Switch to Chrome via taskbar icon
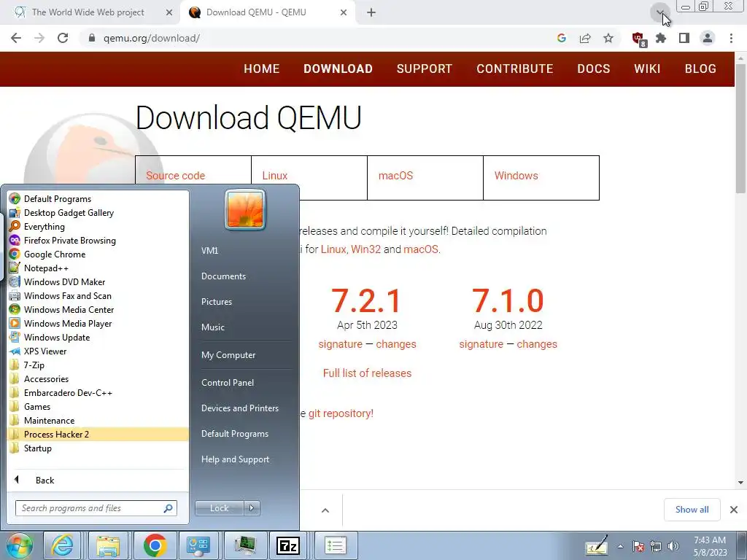The width and height of the screenshot is (747, 560). pos(155,545)
